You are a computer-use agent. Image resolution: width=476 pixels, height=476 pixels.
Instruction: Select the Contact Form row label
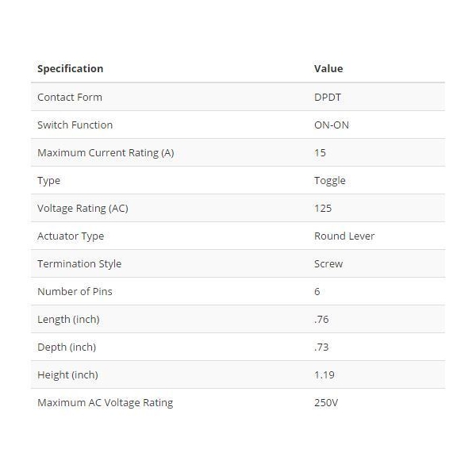coord(70,97)
